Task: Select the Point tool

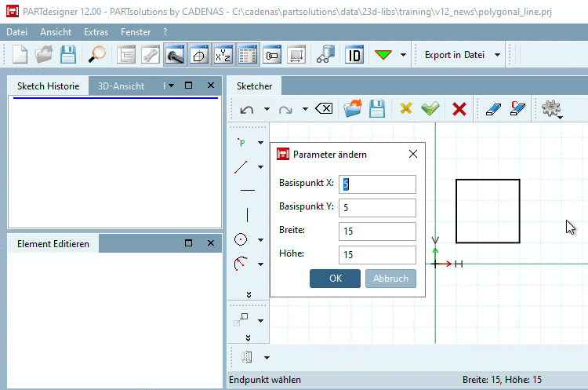Action: [241, 143]
